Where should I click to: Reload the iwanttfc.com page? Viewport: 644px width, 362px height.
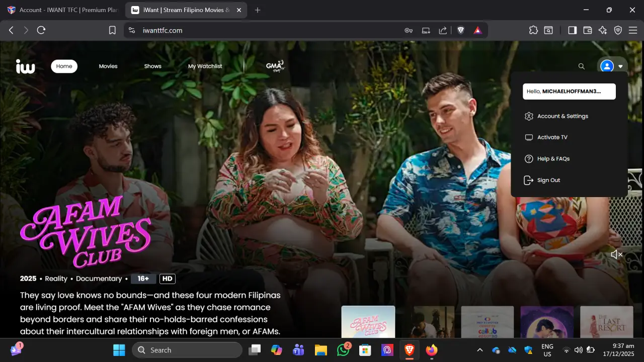point(41,30)
